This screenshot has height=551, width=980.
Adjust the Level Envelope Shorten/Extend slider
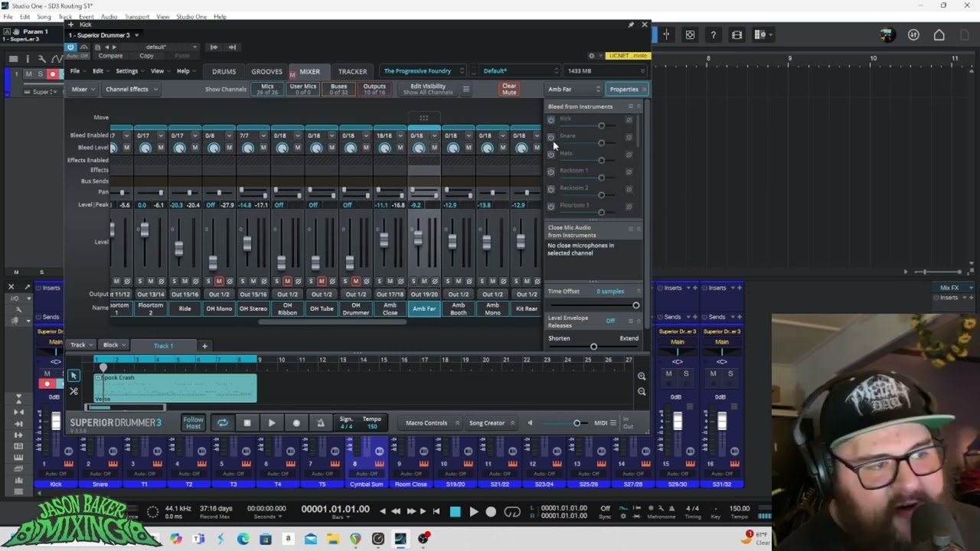(x=593, y=347)
